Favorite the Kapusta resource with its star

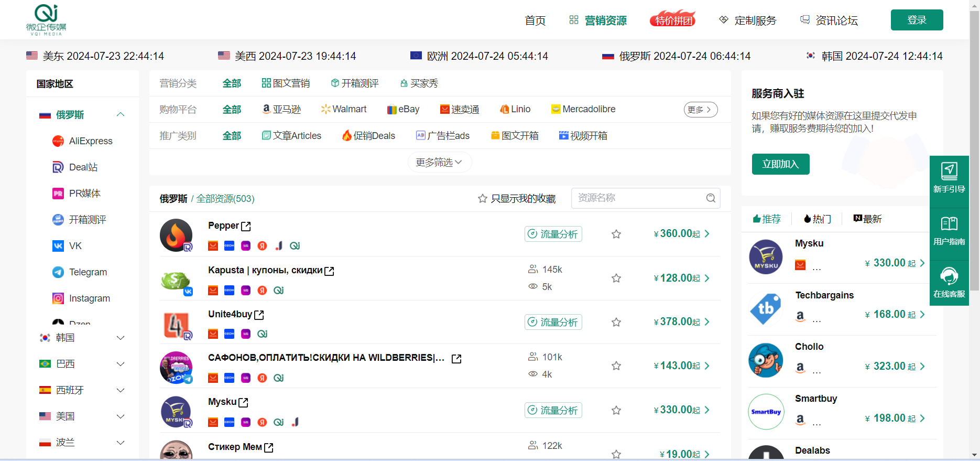616,278
